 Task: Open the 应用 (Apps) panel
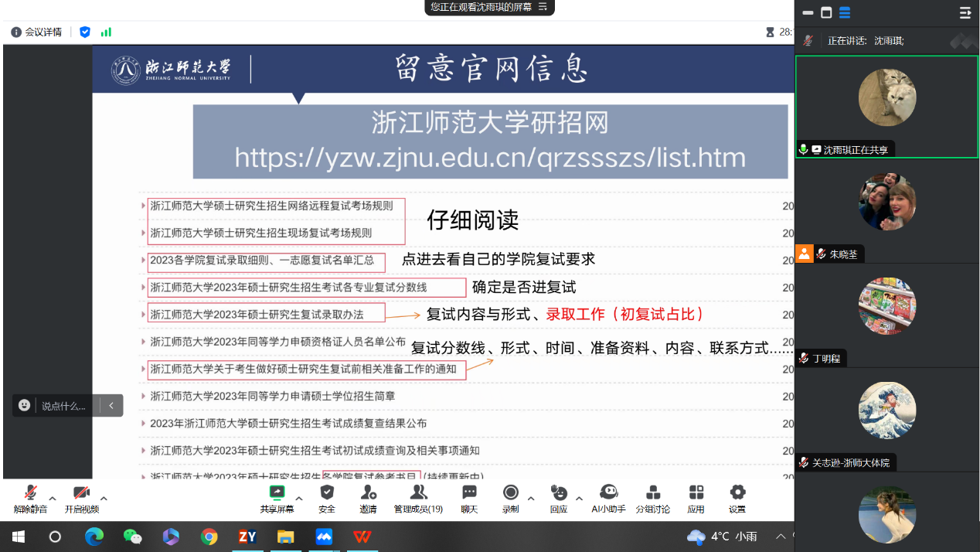tap(696, 498)
